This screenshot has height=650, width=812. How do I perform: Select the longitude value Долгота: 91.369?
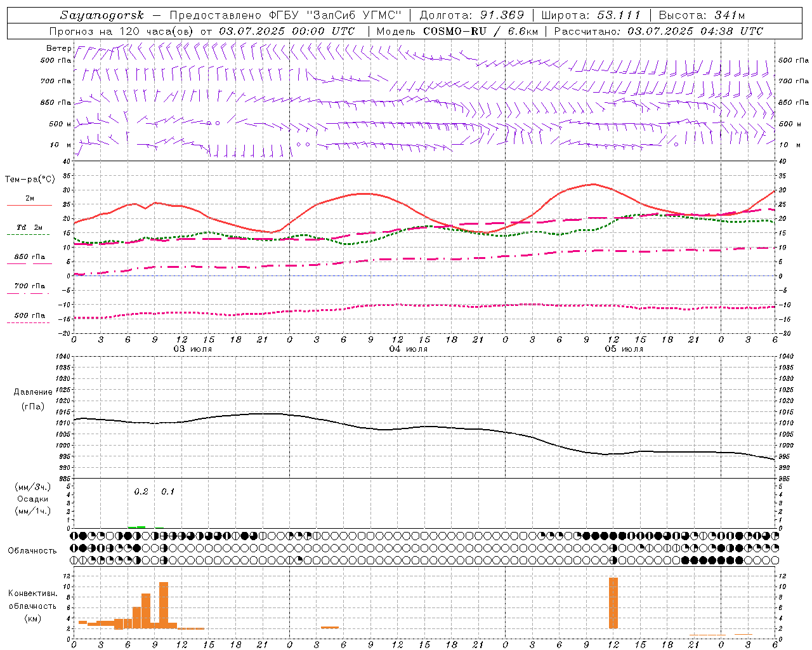point(472,15)
